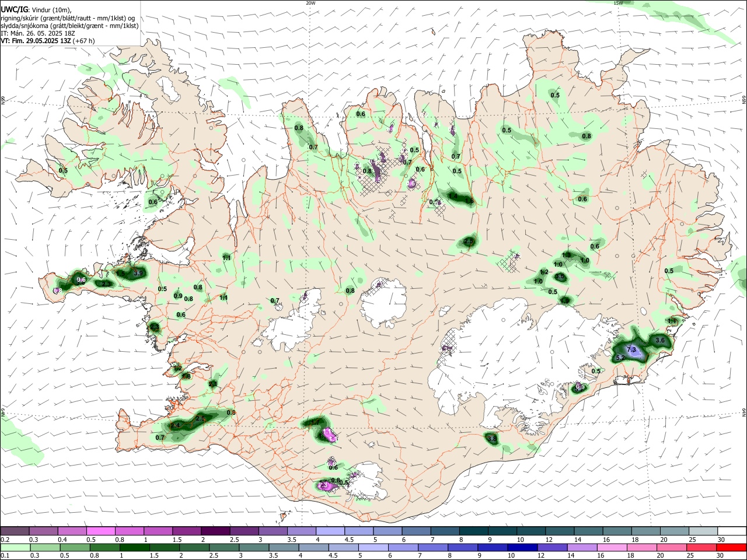This screenshot has width=747, height=560.
Task: Click the 'slydda/snjókoma' legend description line
Action: pyautogui.click(x=69, y=26)
